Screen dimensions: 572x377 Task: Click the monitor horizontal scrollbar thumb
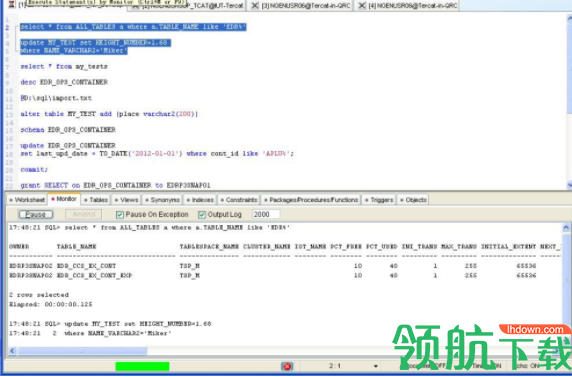82,351
